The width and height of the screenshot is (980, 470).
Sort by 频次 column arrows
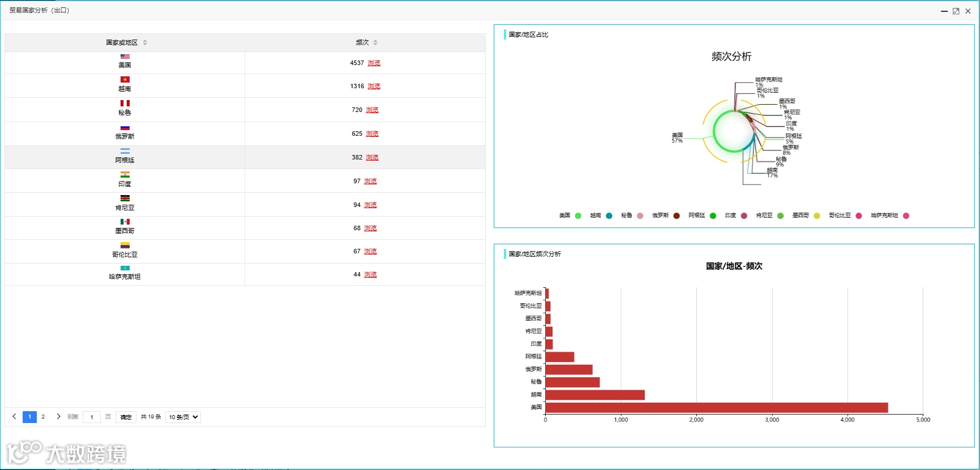tap(375, 42)
